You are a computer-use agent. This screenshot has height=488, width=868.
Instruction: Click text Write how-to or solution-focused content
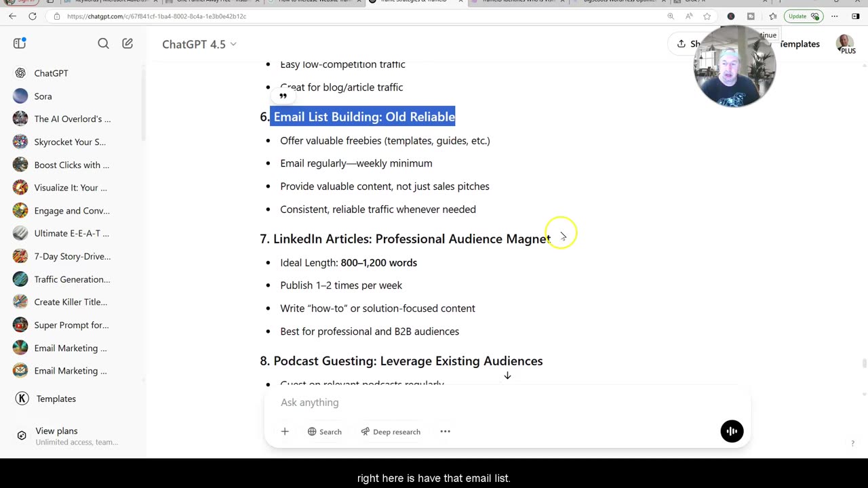pos(378,308)
